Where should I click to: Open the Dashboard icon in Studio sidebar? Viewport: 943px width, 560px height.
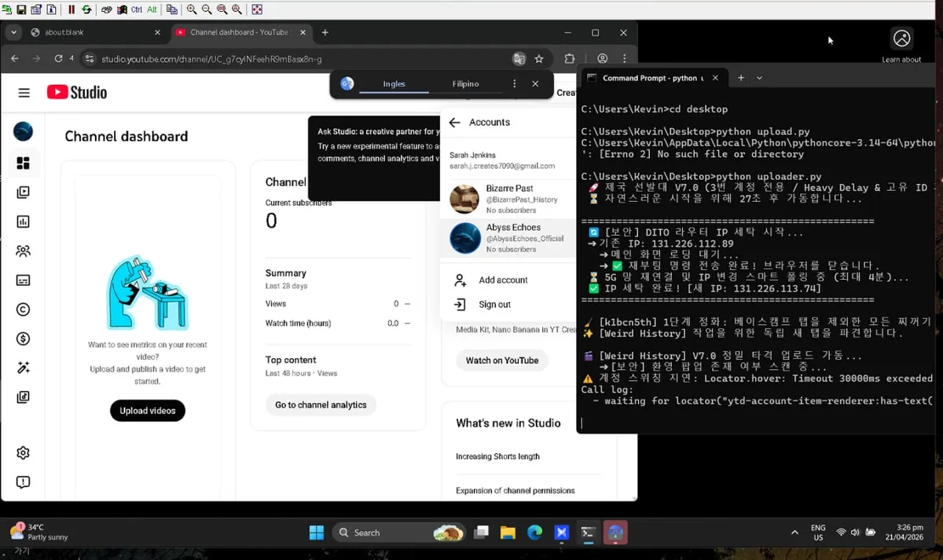click(x=23, y=163)
